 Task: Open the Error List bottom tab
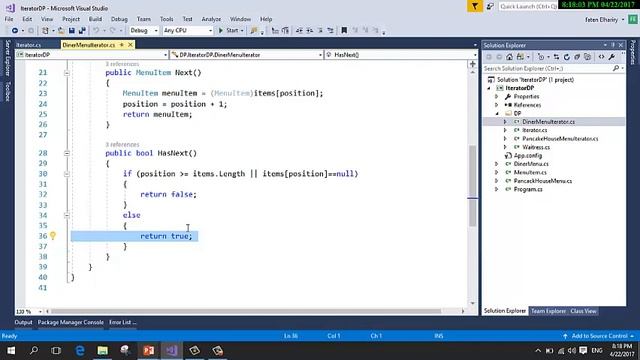pos(122,322)
